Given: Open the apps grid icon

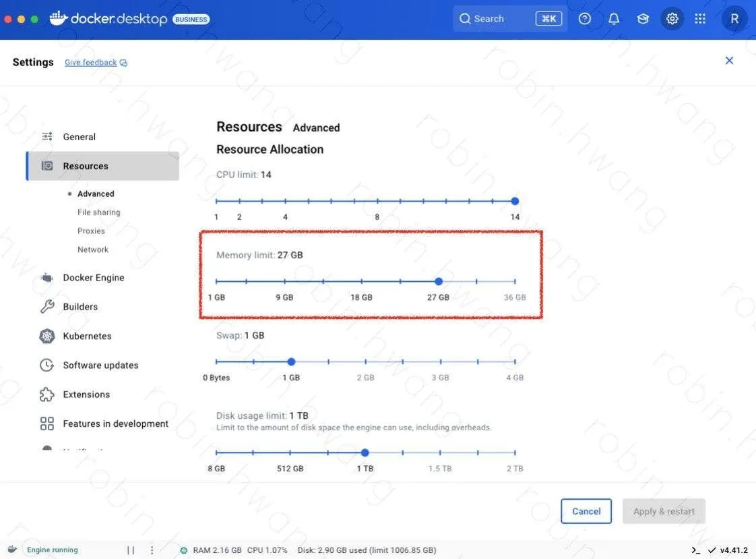Looking at the screenshot, I should [700, 19].
